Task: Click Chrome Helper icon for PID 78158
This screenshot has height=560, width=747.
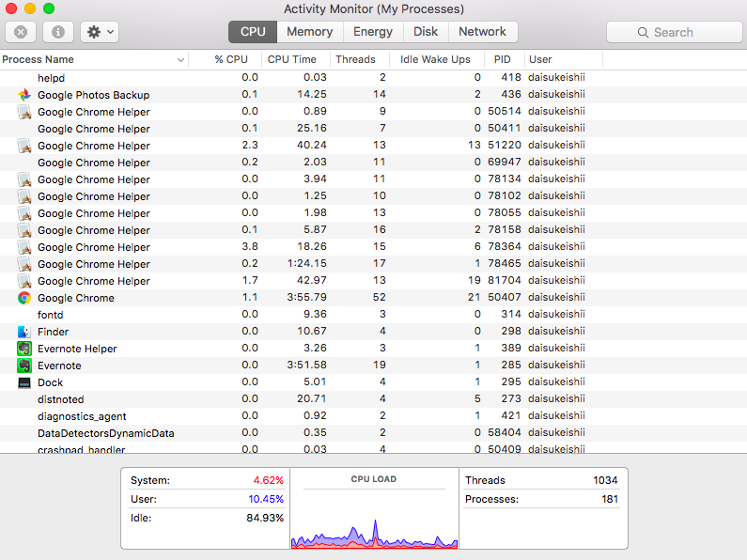Action: [24, 230]
